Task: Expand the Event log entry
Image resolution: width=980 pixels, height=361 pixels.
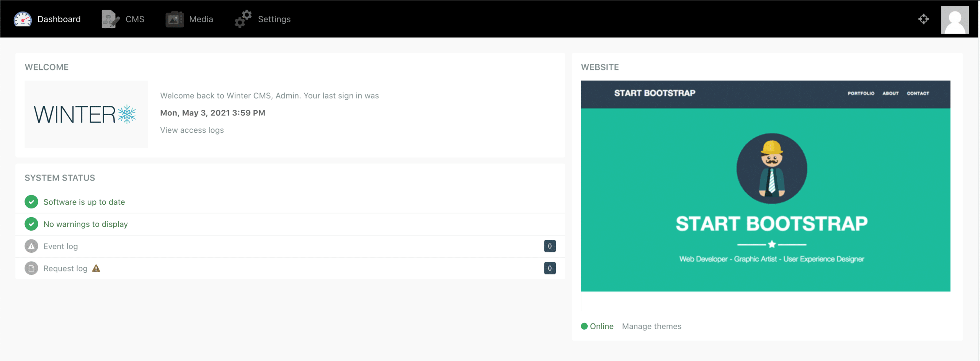Action: (x=60, y=246)
